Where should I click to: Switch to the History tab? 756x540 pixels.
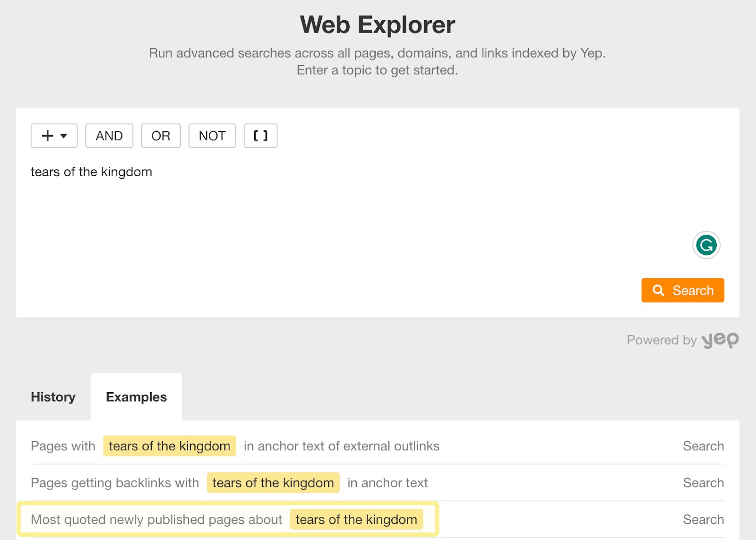click(x=53, y=397)
